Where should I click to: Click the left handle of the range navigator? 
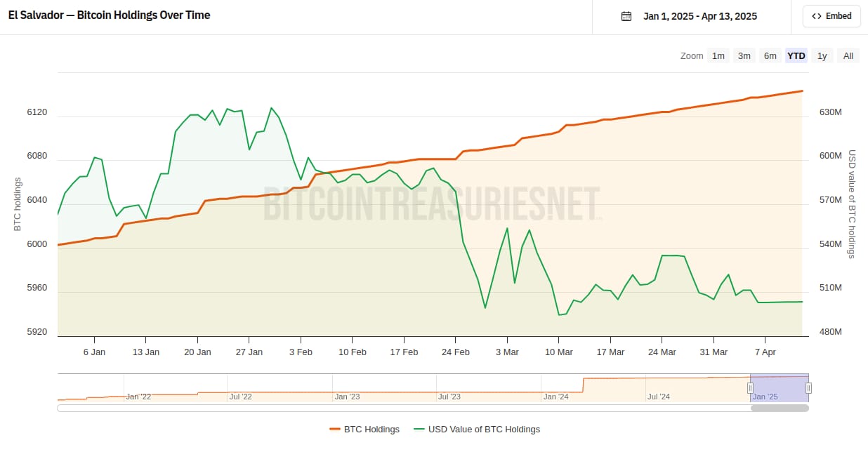750,388
